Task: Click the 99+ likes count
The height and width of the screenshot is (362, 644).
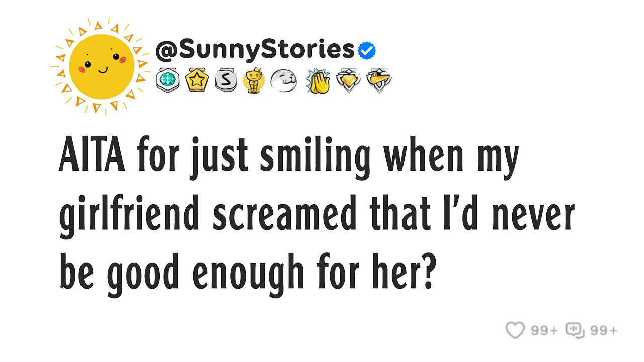Action: tap(545, 330)
